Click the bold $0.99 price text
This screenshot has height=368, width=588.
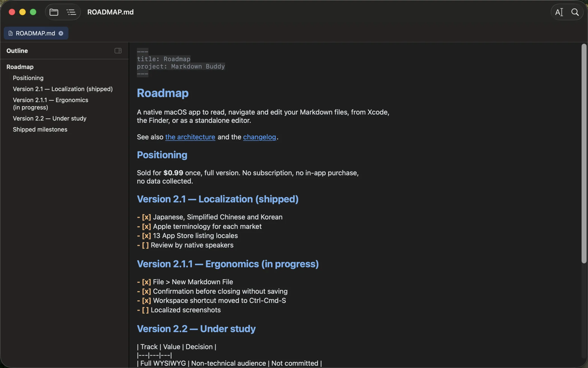point(173,173)
